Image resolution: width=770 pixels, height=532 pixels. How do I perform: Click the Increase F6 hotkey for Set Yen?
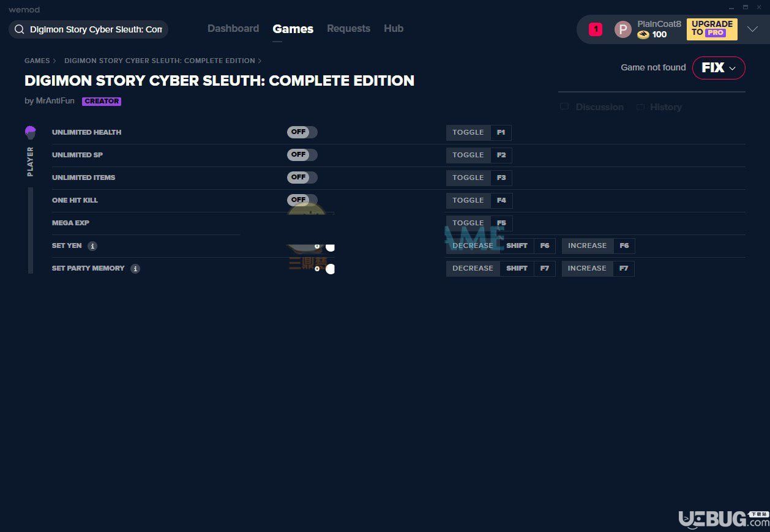pyautogui.click(x=598, y=246)
